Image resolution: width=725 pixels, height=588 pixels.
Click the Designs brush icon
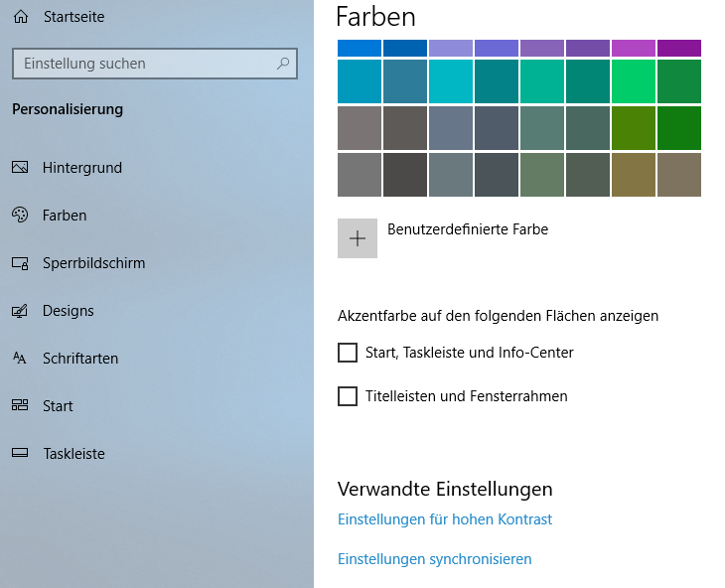click(20, 311)
